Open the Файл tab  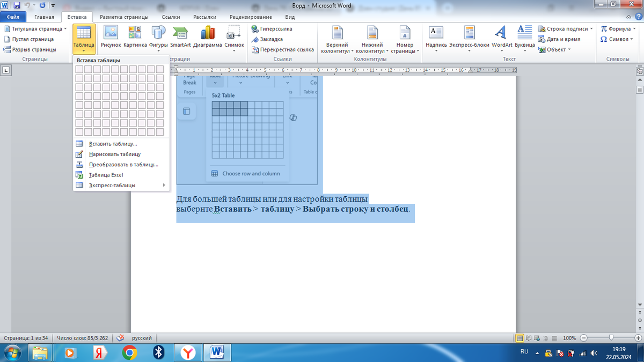click(x=13, y=17)
